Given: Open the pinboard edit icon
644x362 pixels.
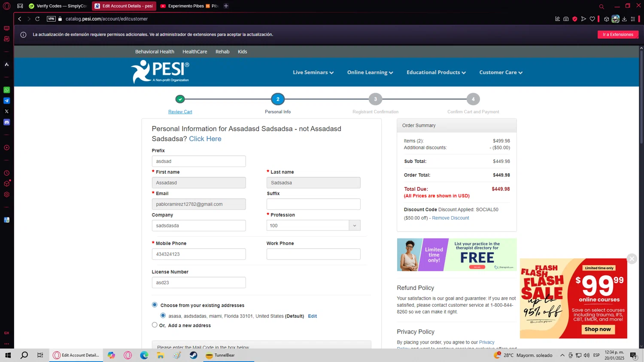Looking at the screenshot, I should [x=557, y=19].
